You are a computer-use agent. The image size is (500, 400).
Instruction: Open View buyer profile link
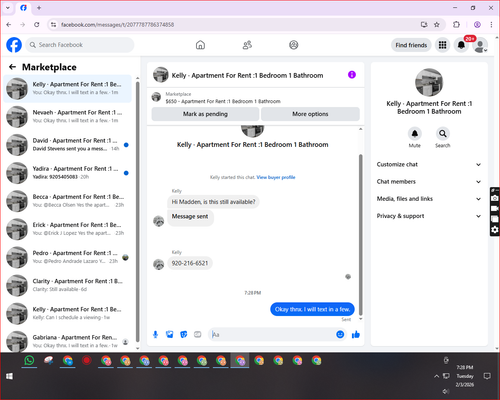[276, 177]
